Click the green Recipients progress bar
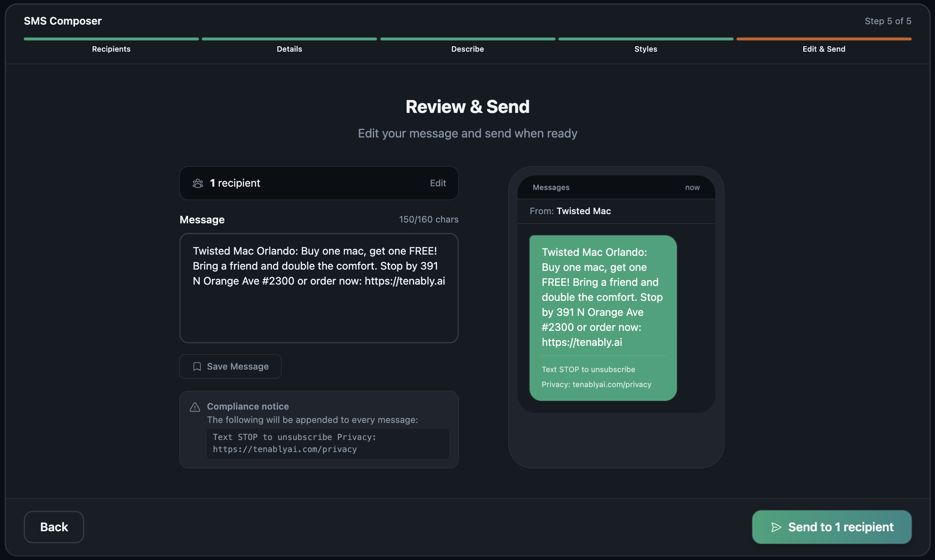The width and height of the screenshot is (935, 560). [111, 39]
